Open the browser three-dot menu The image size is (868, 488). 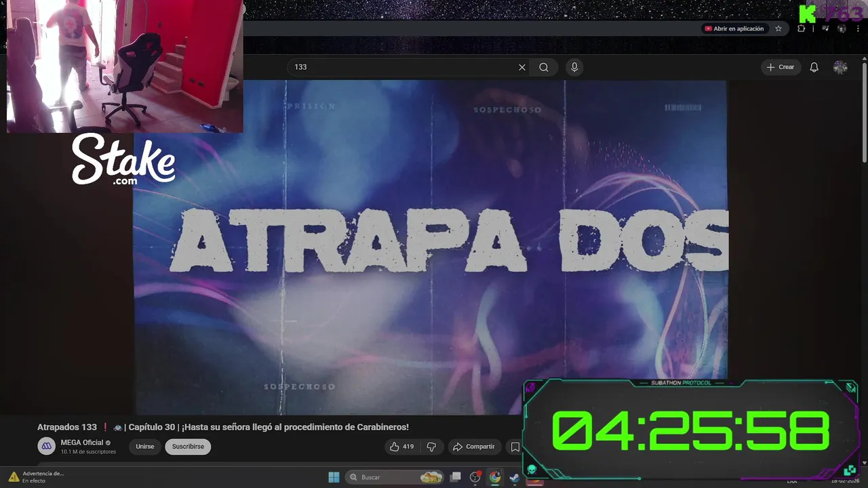pyautogui.click(x=858, y=28)
